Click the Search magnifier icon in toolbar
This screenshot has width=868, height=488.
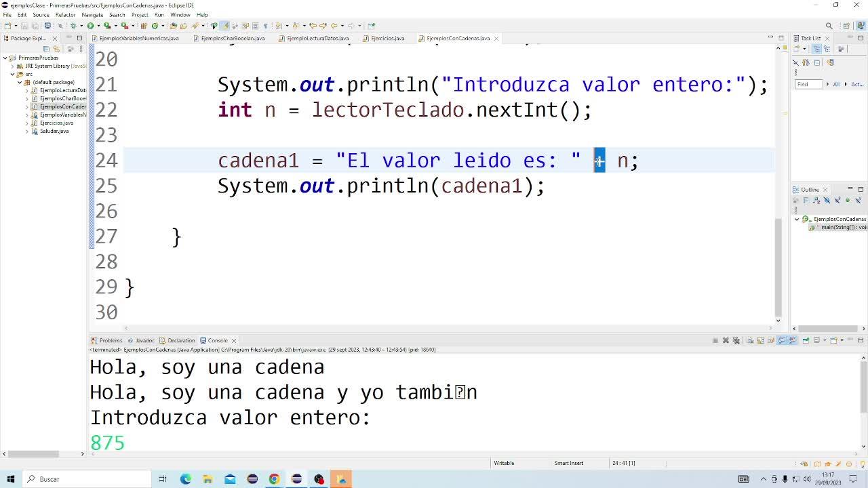829,26
